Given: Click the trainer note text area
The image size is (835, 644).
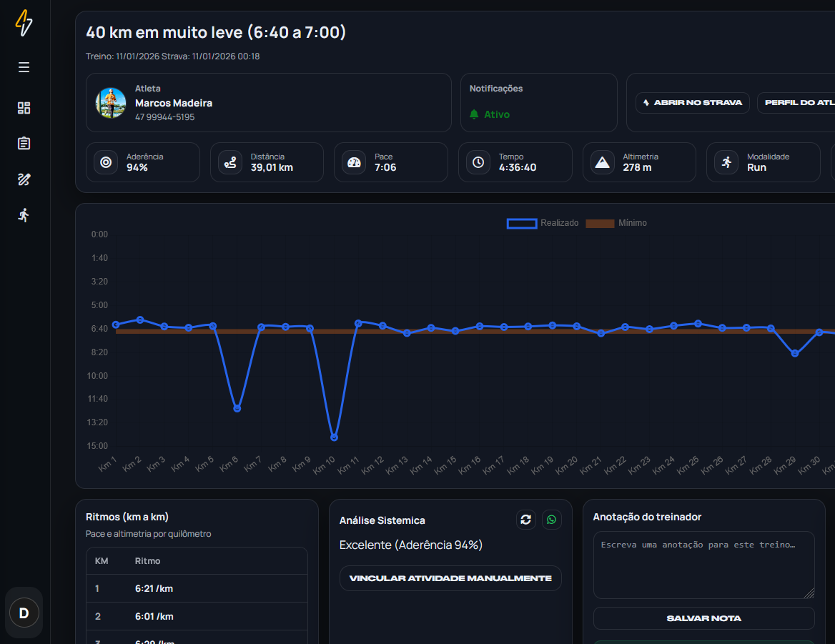Looking at the screenshot, I should [x=703, y=565].
